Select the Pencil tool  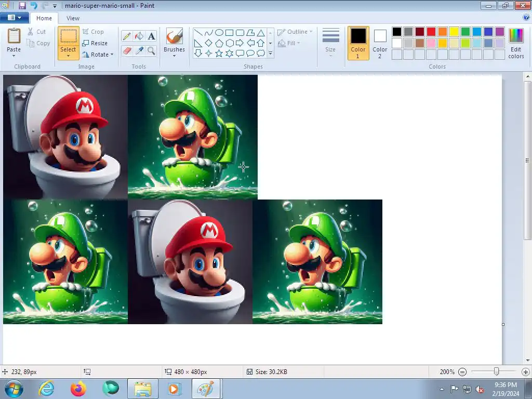[x=127, y=36]
